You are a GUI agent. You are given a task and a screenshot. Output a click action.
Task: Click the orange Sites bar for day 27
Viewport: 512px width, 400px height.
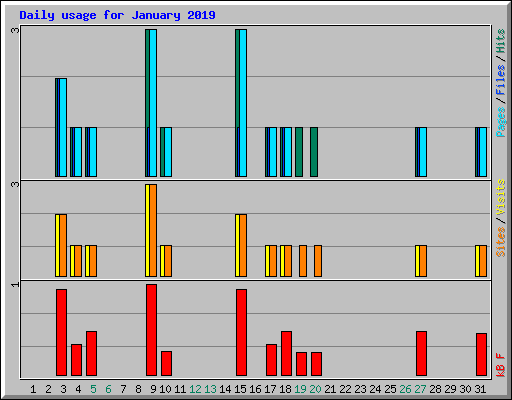[423, 261]
